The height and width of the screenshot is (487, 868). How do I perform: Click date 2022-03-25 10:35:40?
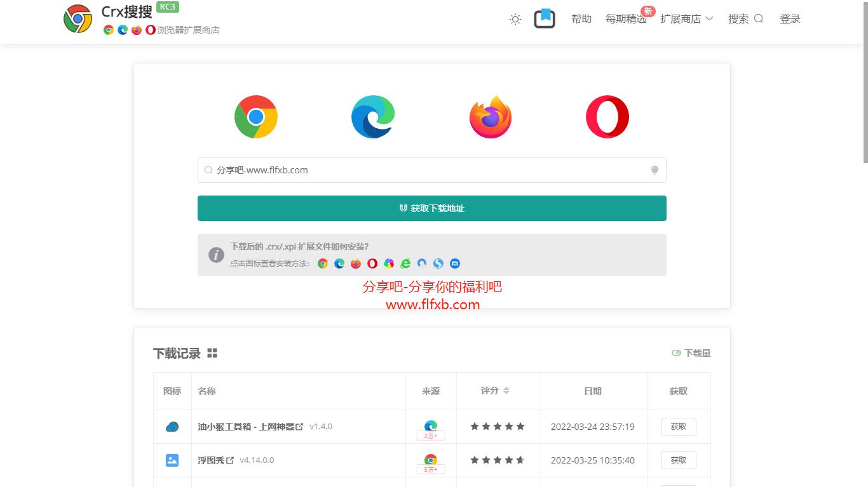pos(593,460)
